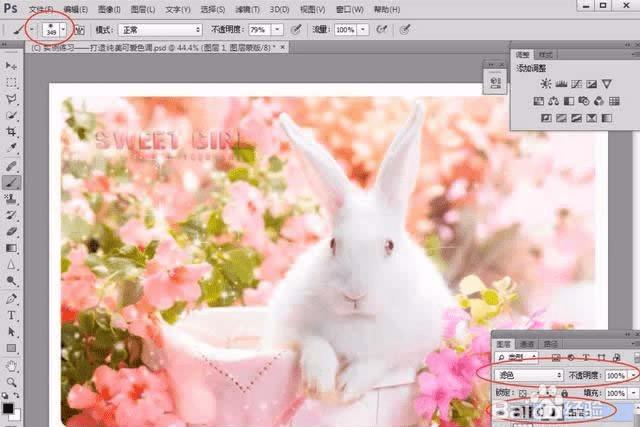Screen dimensions: 640x427
Task: Switch to the 样式 (Styles) tab
Action: (546, 54)
